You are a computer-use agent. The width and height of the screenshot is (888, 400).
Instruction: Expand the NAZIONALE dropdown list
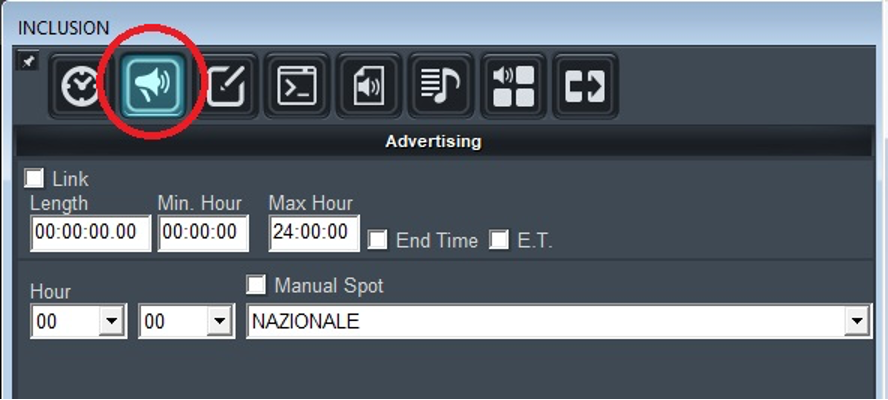855,322
